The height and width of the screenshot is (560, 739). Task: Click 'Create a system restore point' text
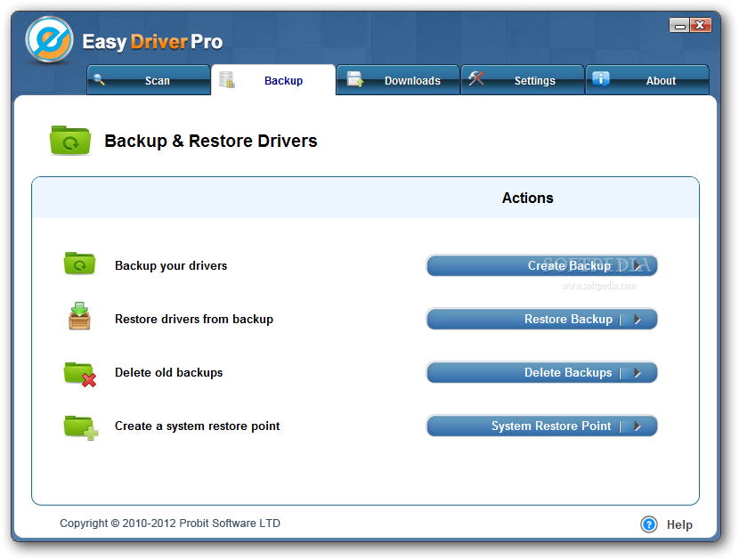point(198,426)
